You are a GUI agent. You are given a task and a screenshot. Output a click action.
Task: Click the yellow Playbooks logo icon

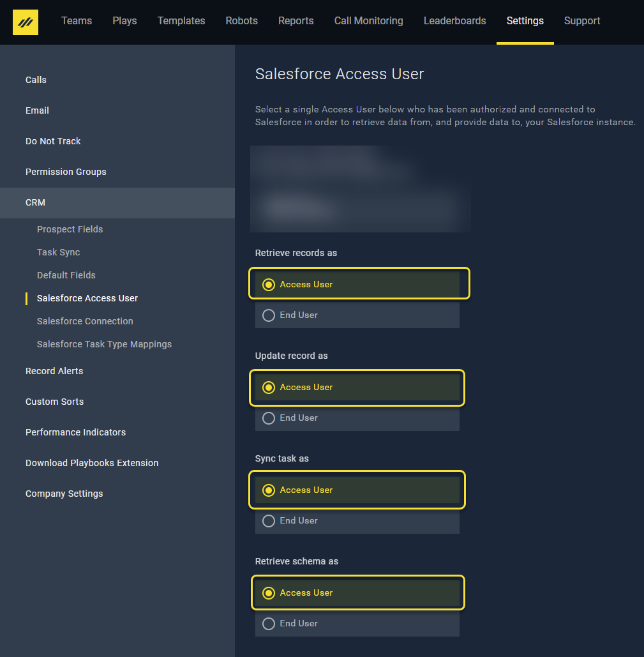(26, 22)
